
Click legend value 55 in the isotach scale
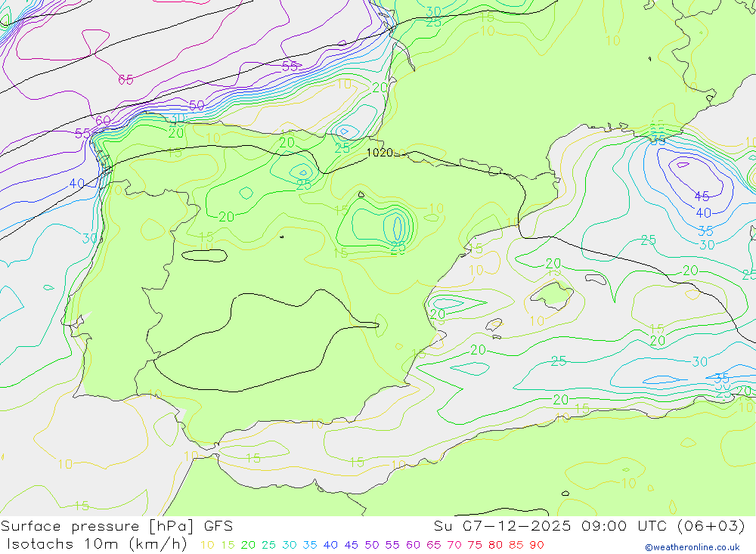click(392, 545)
